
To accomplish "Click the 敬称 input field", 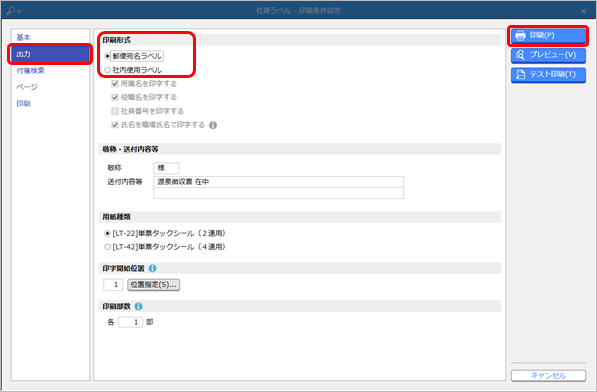I will click(x=166, y=168).
